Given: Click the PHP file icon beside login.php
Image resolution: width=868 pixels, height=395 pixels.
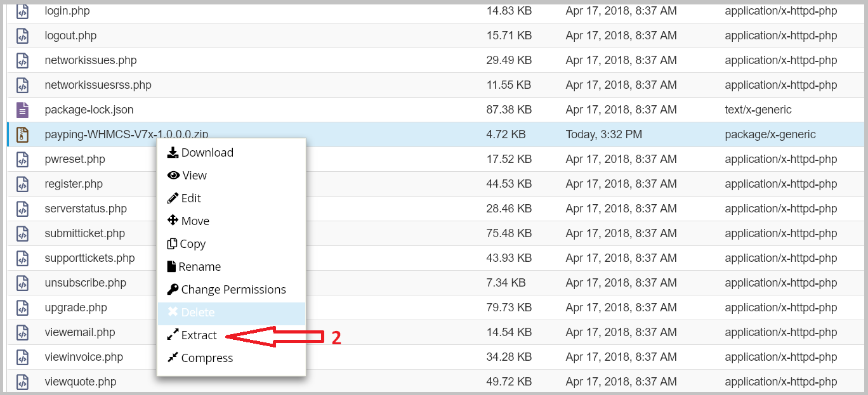Looking at the screenshot, I should point(22,11).
